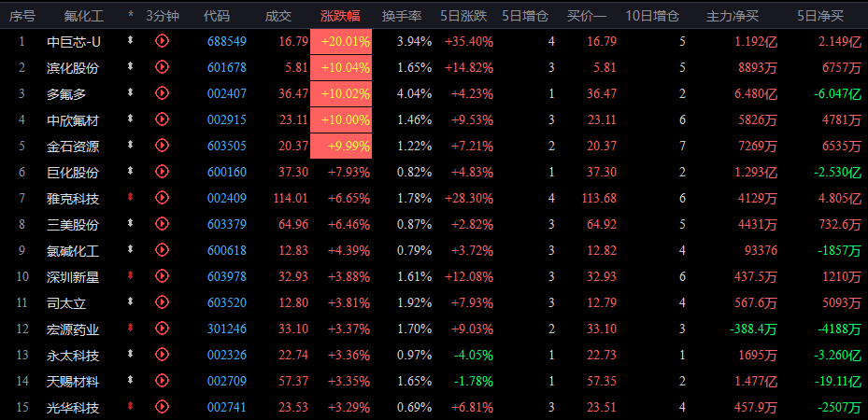Click the -388.4万 main net buy value
This screenshot has width=868, height=420.
(x=753, y=329)
